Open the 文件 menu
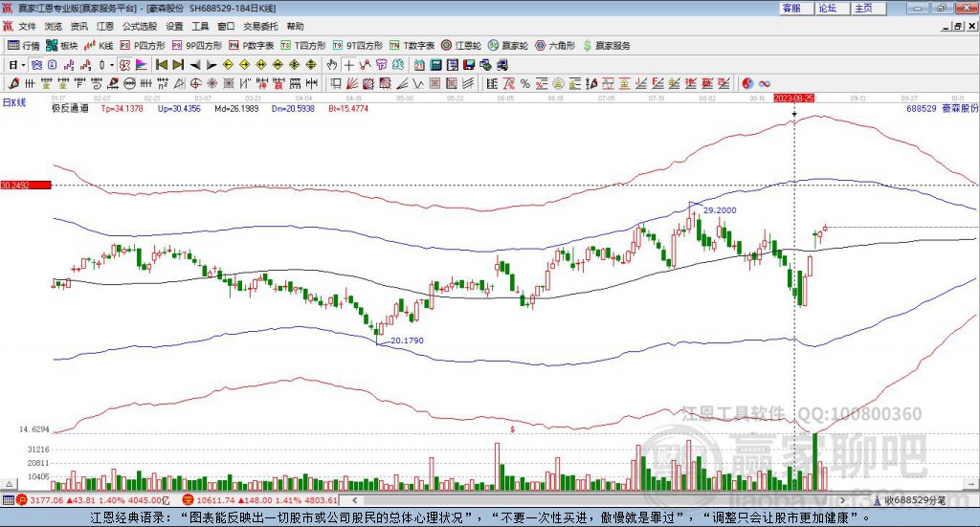 click(x=27, y=26)
